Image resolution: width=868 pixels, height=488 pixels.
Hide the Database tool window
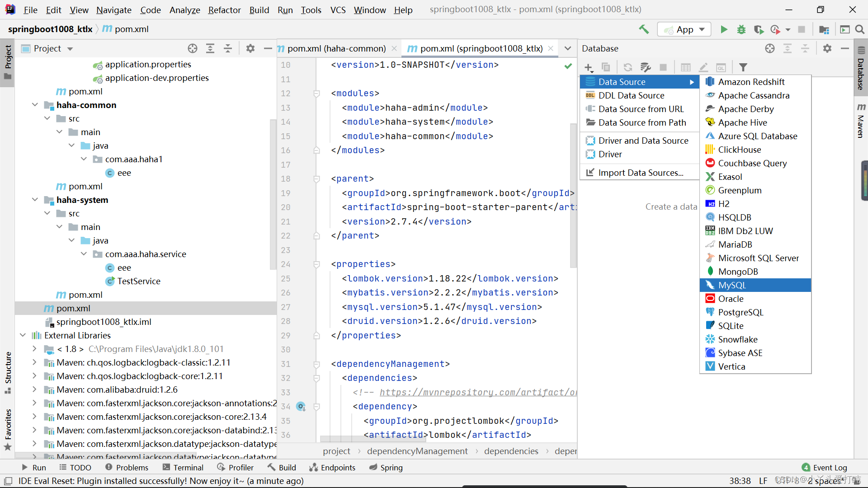(x=844, y=48)
